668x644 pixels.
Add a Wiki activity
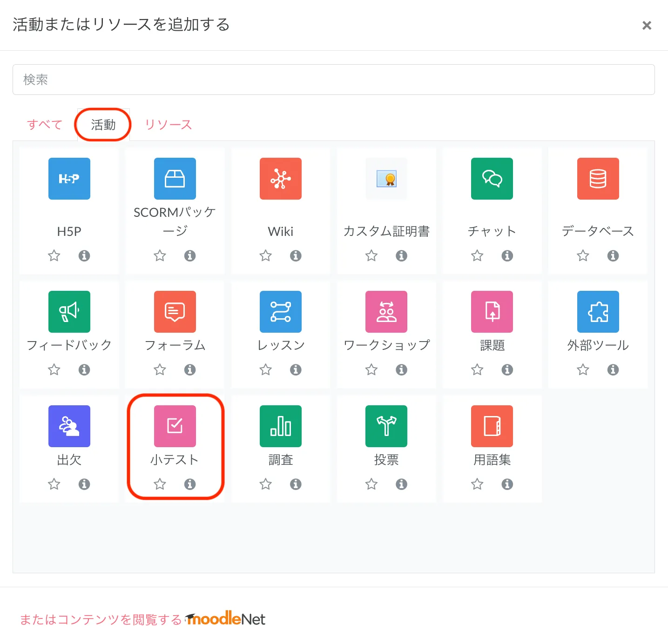tap(280, 179)
